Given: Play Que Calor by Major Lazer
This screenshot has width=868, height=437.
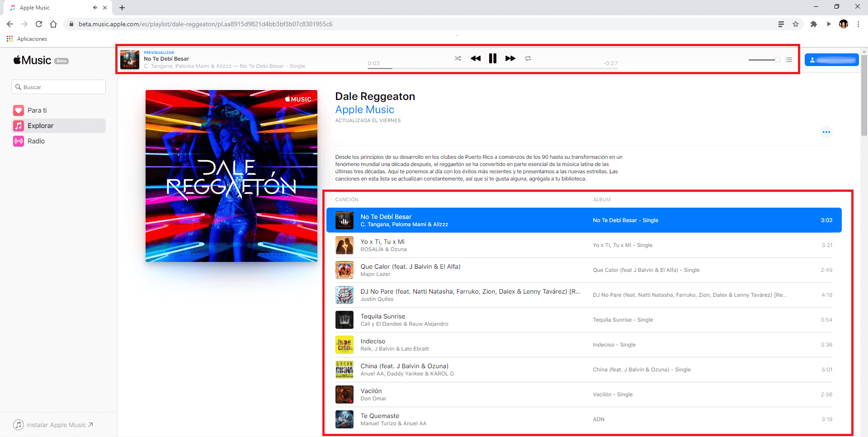Looking at the screenshot, I should tap(584, 270).
